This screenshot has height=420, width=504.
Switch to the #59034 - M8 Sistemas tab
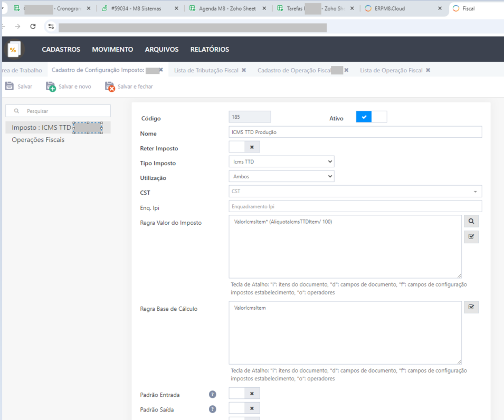pyautogui.click(x=136, y=8)
